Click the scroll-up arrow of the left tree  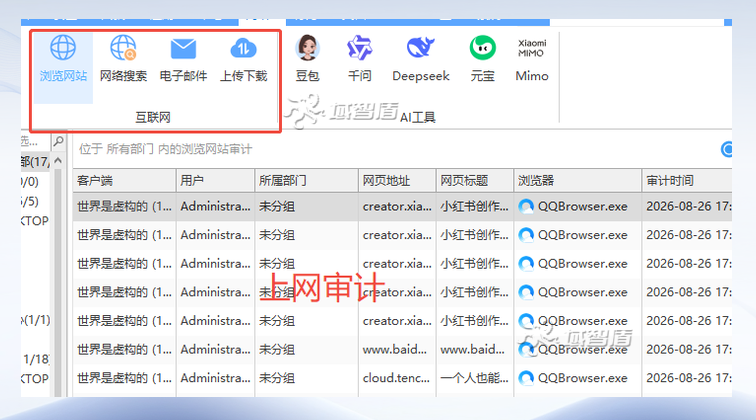pos(58,161)
